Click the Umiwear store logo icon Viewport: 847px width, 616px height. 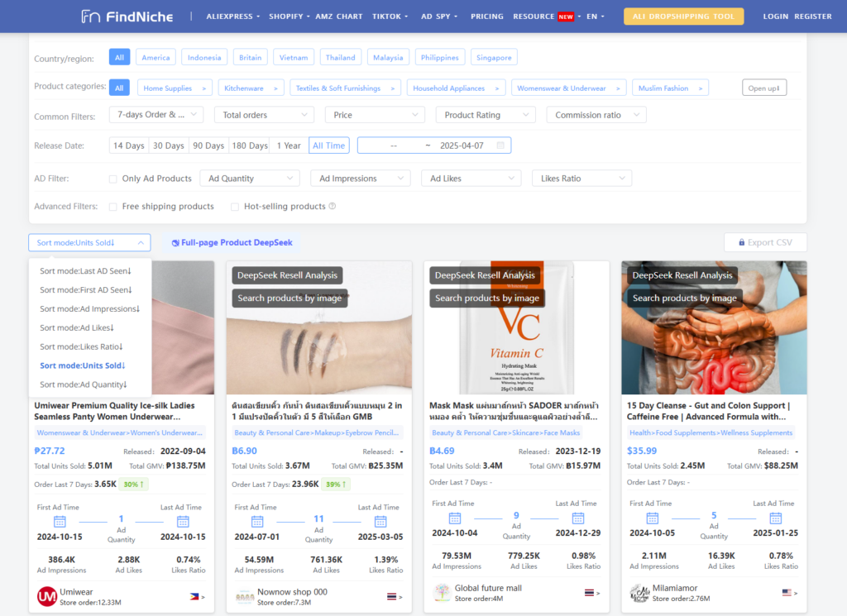[x=47, y=596]
